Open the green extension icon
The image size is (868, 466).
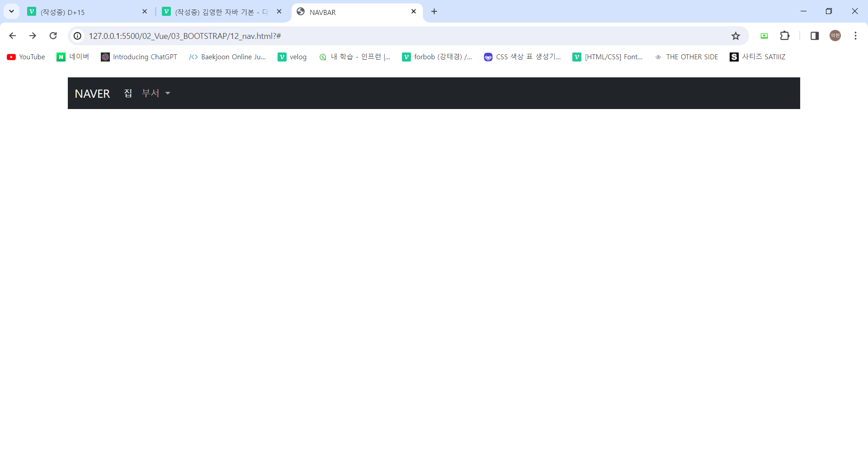point(764,36)
